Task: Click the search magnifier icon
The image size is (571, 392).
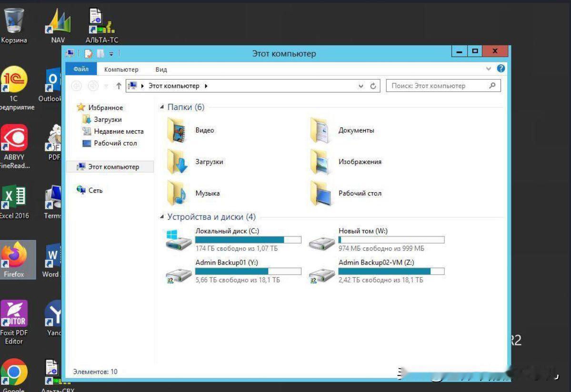Action: pos(492,86)
